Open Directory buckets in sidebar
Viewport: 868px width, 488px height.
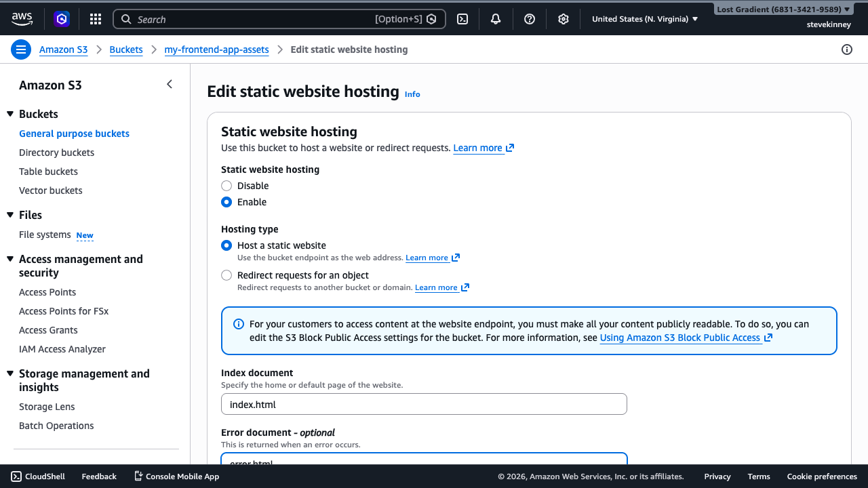pyautogui.click(x=56, y=152)
